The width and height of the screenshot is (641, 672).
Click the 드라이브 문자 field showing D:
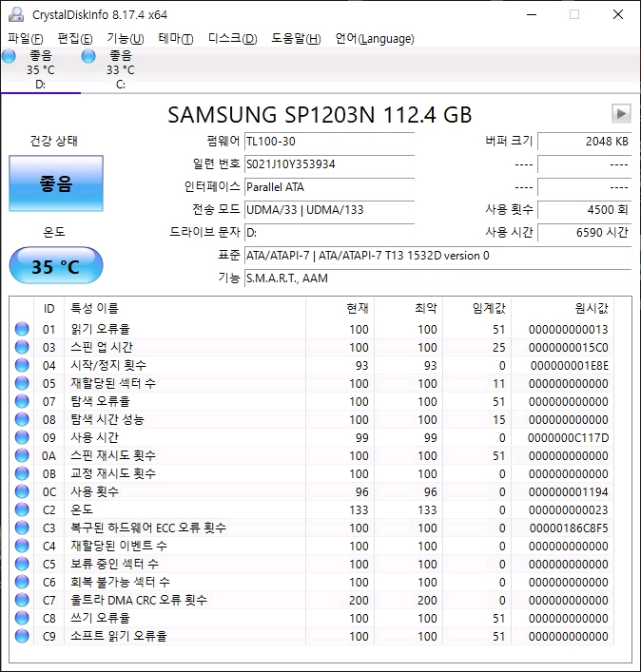pos(329,232)
